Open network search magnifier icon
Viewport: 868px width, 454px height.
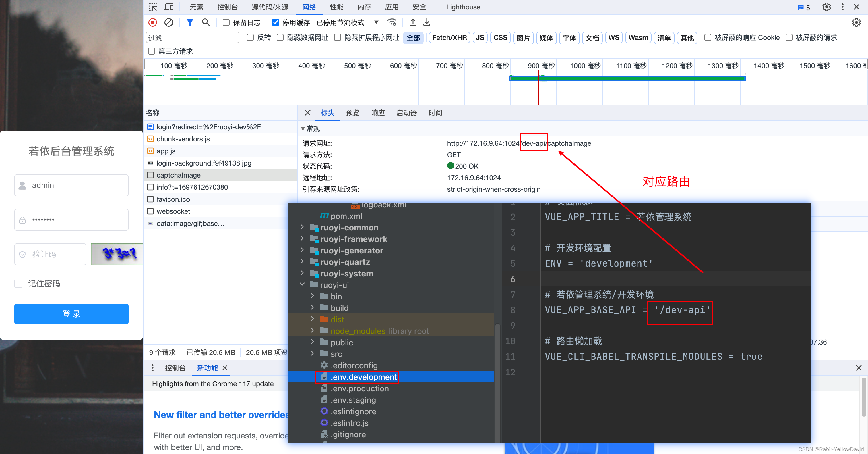pyautogui.click(x=206, y=22)
